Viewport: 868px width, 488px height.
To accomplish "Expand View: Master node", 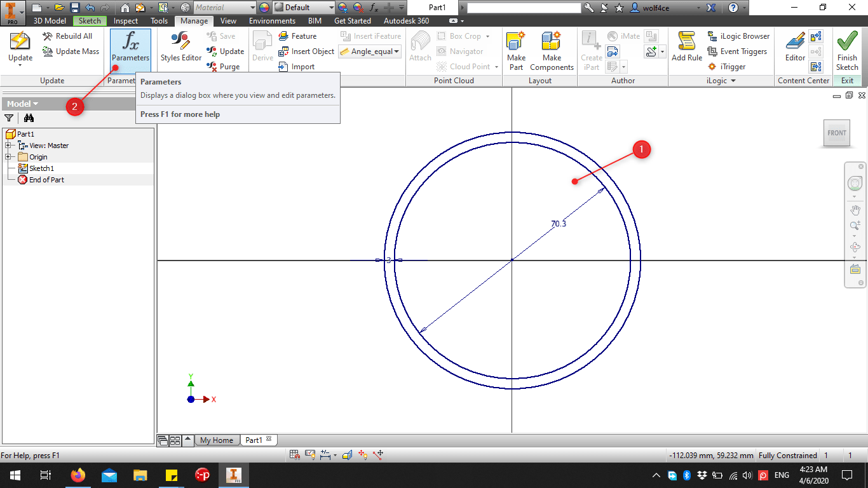I will pos(8,146).
